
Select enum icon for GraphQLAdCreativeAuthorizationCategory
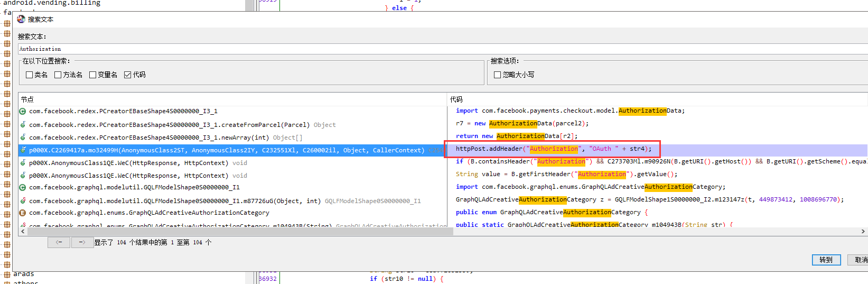click(x=23, y=213)
